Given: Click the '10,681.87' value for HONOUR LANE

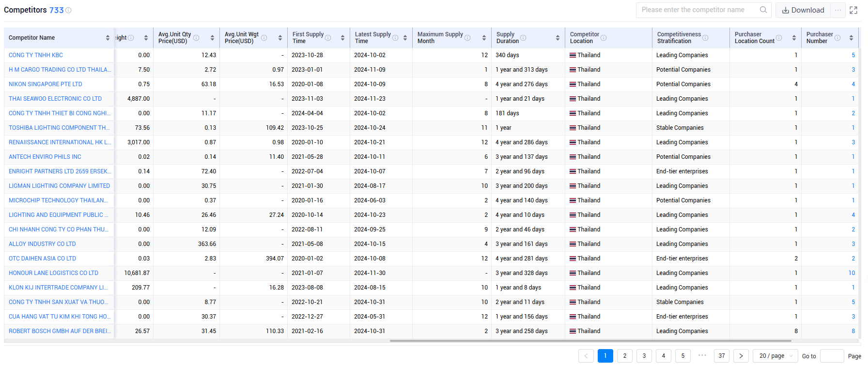Looking at the screenshot, I should click(137, 273).
